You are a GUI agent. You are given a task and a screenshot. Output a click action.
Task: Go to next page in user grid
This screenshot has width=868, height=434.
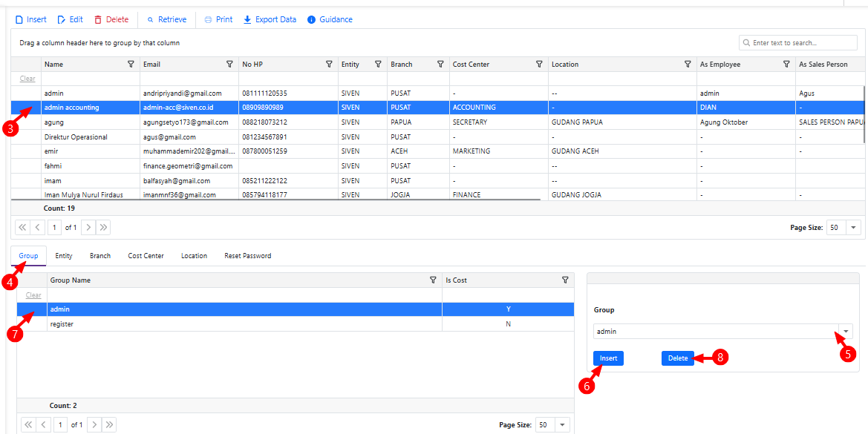click(88, 227)
